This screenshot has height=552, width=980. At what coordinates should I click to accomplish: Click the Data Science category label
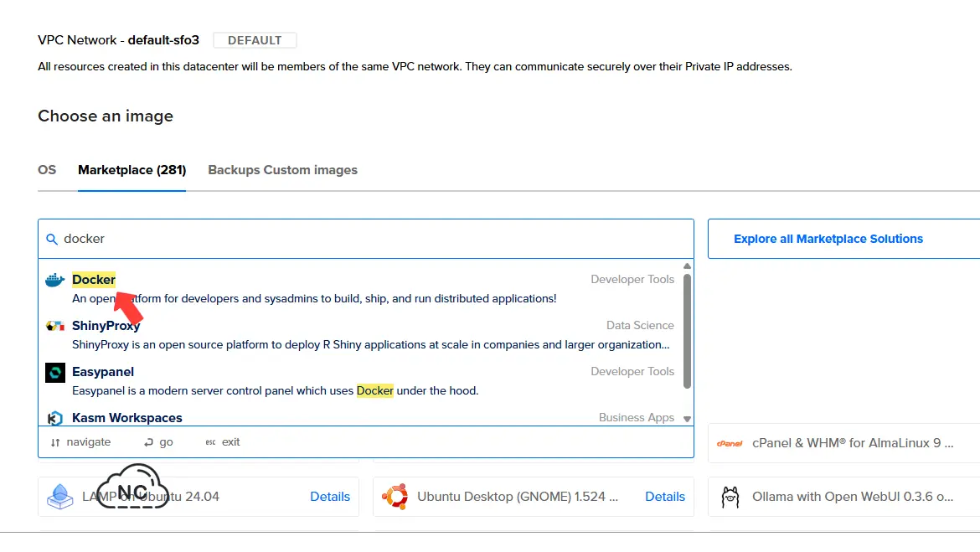[640, 326]
